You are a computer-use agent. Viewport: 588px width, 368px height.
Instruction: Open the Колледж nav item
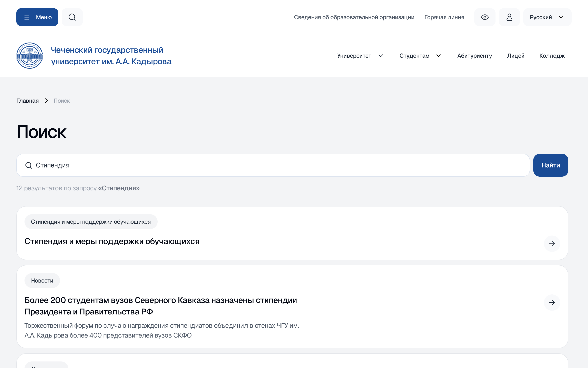tap(552, 56)
